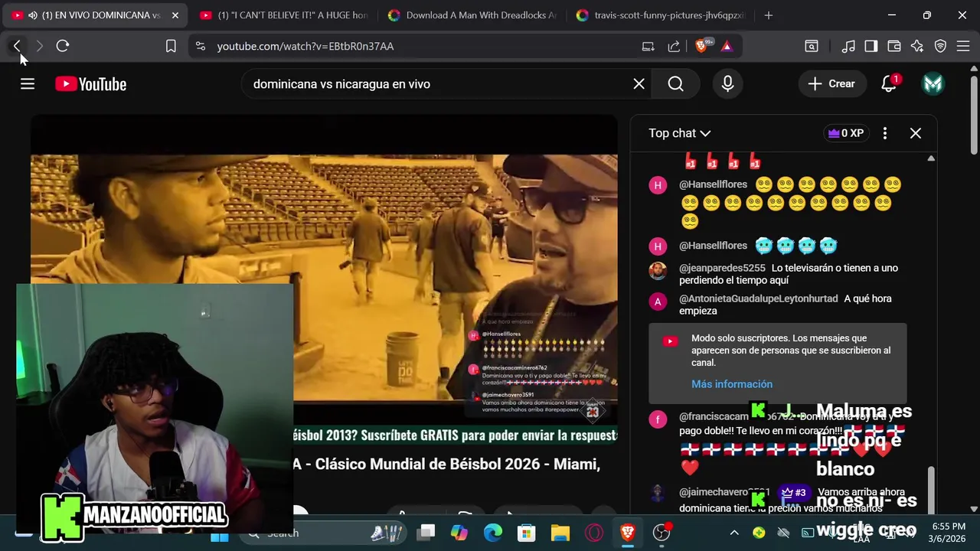The width and height of the screenshot is (980, 551).
Task: Share this page via the share icon
Action: point(674,46)
